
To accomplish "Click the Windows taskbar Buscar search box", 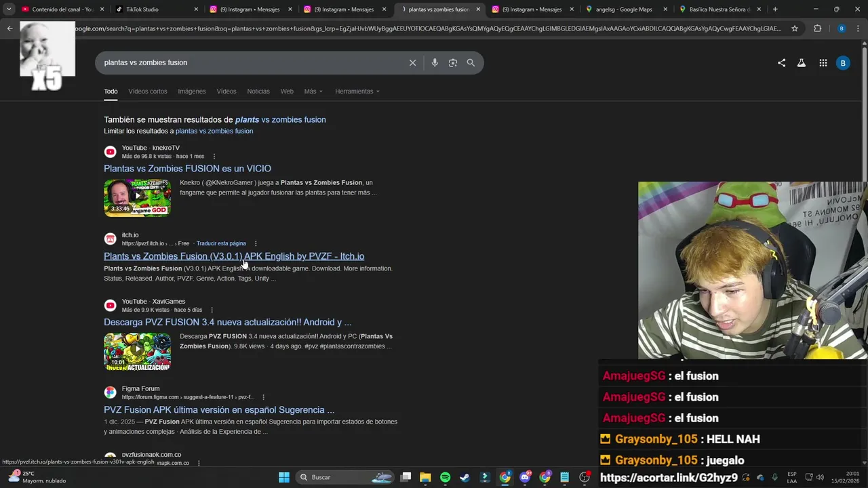I will click(x=344, y=477).
